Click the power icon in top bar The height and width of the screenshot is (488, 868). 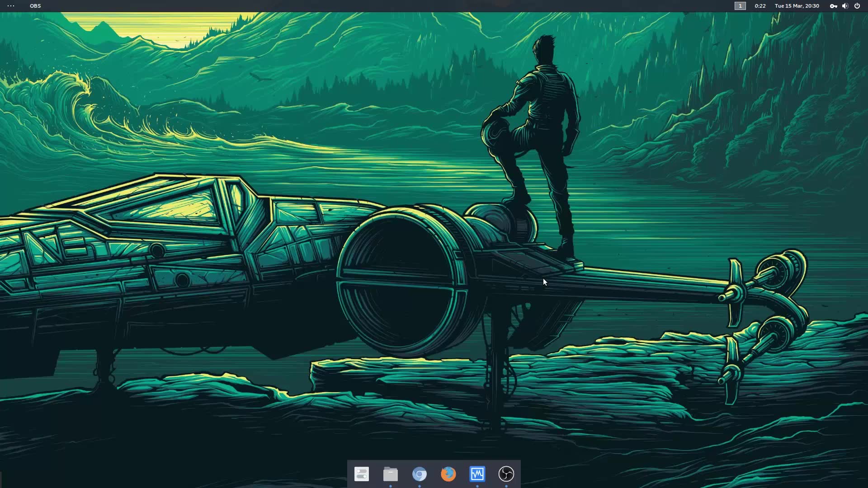click(857, 6)
